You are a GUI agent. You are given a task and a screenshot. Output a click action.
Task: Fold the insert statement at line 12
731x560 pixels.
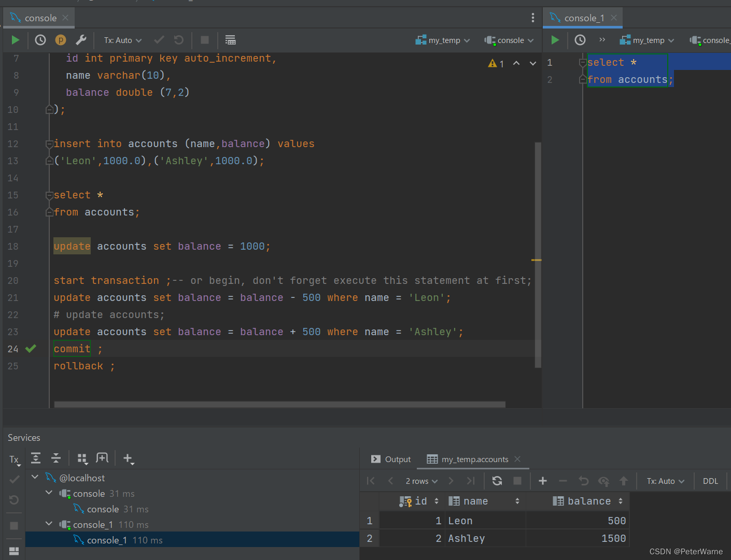pyautogui.click(x=49, y=143)
